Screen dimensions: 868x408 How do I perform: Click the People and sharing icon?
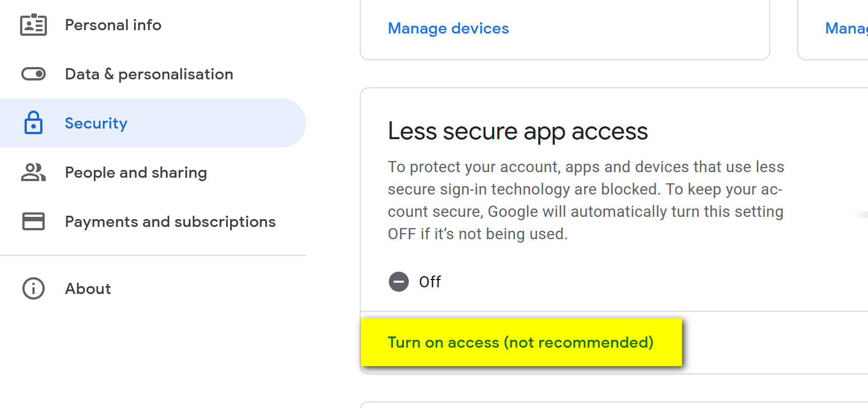[x=34, y=172]
